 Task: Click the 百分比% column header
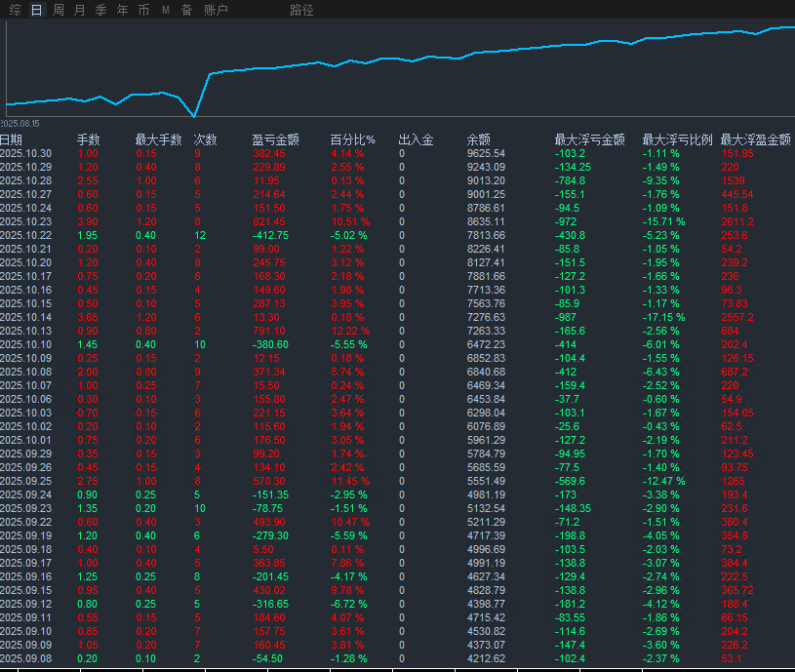(354, 138)
